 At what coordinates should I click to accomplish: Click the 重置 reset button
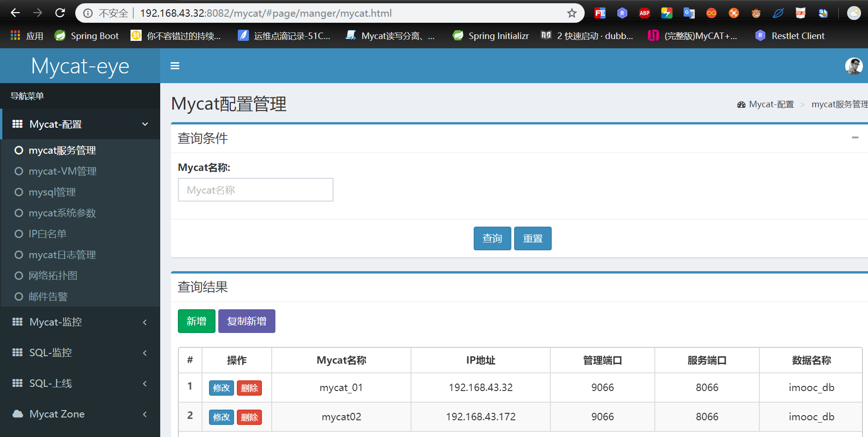click(x=533, y=238)
